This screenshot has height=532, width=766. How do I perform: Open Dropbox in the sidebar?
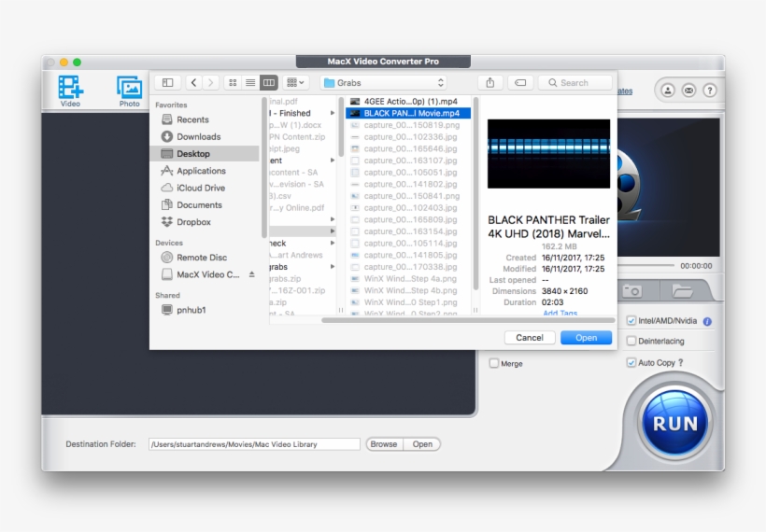(x=206, y=222)
